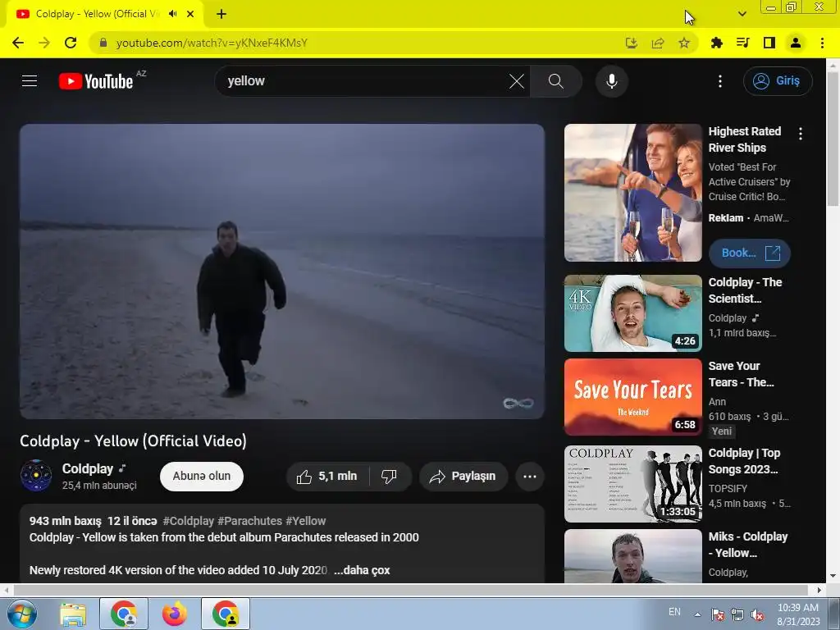
Task: Click the 'Coldplay | Top Songs 2023...' title
Action: [x=744, y=461]
